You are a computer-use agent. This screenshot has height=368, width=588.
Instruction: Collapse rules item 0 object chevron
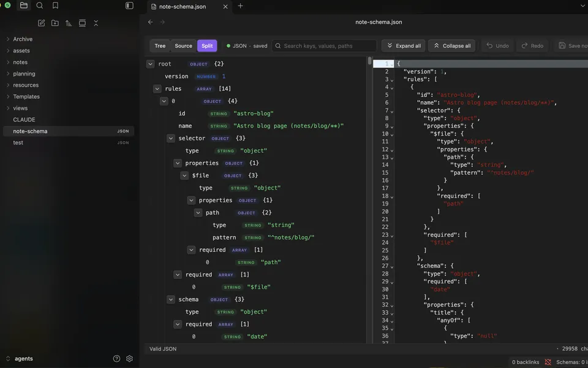(x=164, y=101)
